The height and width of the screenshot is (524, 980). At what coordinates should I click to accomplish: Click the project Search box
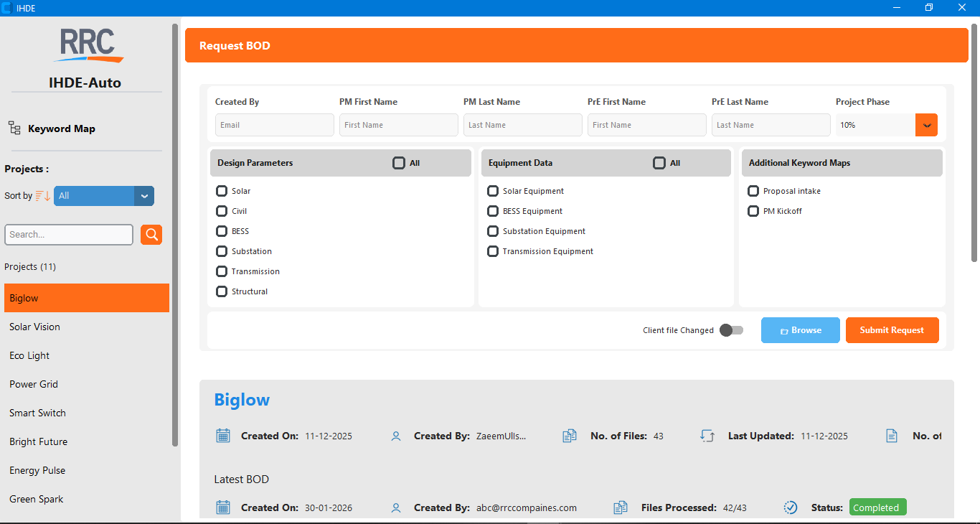(69, 235)
